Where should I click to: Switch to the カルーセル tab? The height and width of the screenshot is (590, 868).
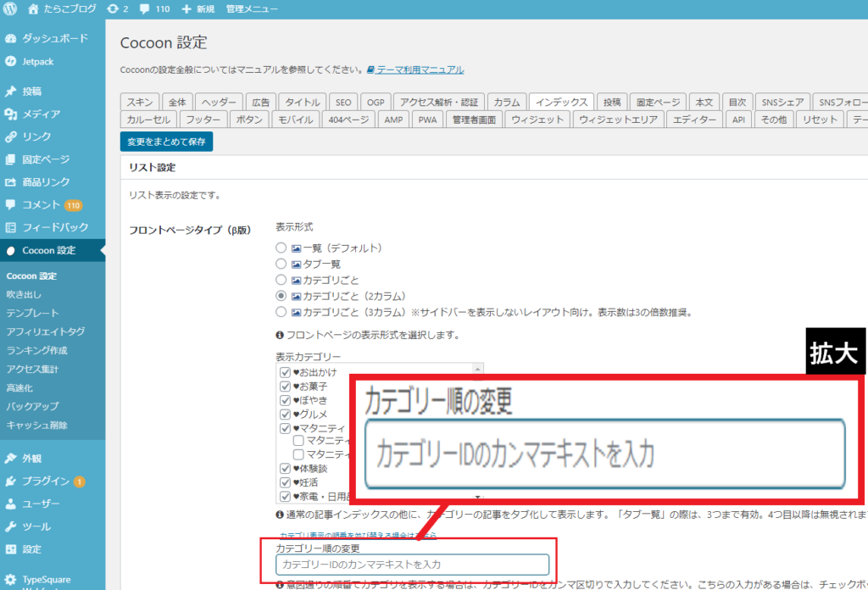coord(148,120)
